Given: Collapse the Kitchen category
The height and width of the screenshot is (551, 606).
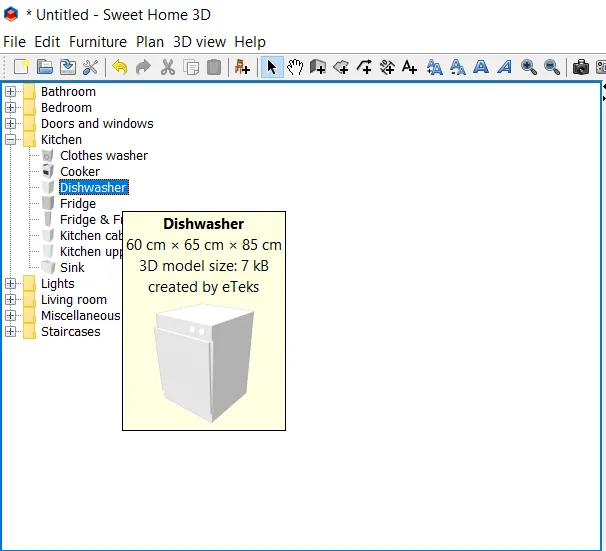Looking at the screenshot, I should pos(10,139).
